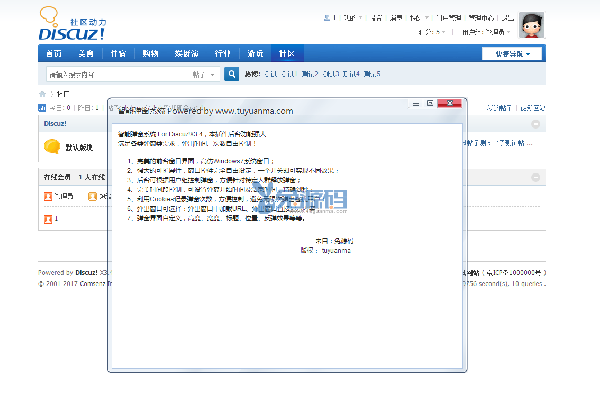Collapse the online members section with its round toggle
600x396 pixels.
coord(536,177)
